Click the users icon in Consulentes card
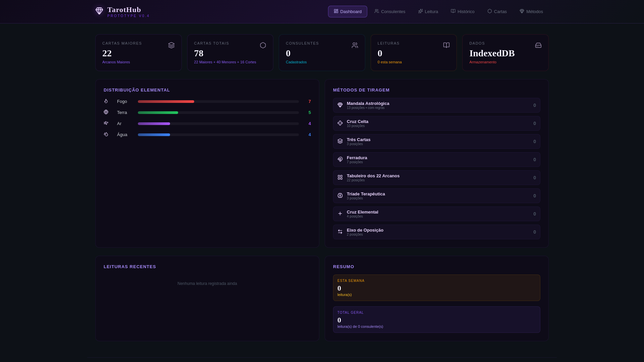644x362 pixels. [x=355, y=45]
